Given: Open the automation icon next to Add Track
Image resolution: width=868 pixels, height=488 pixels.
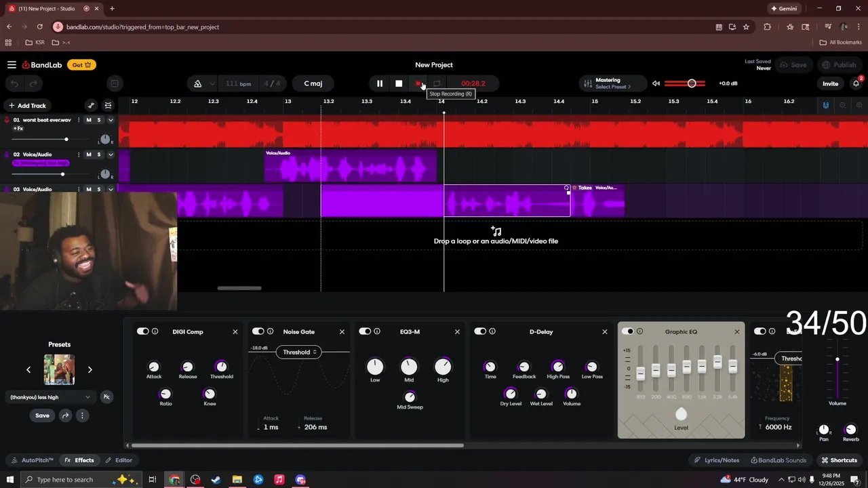Looking at the screenshot, I should [92, 105].
